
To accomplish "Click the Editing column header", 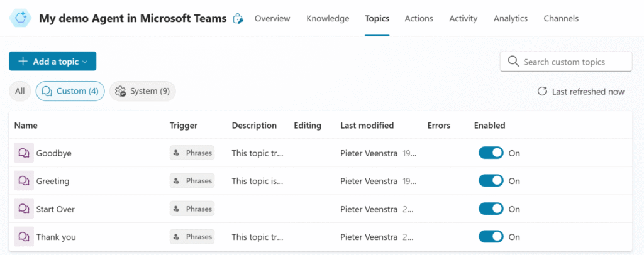I will 308,126.
